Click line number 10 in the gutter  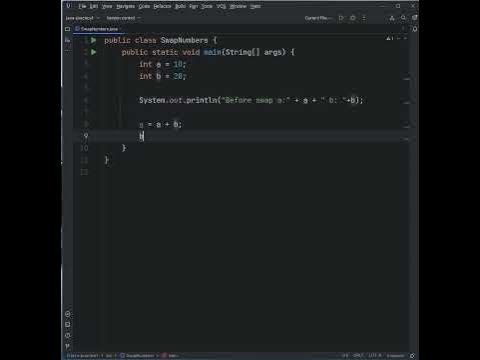(84, 148)
